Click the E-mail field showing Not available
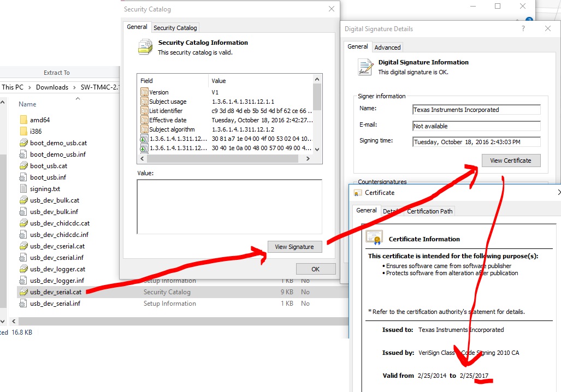The height and width of the screenshot is (392, 561). point(476,126)
